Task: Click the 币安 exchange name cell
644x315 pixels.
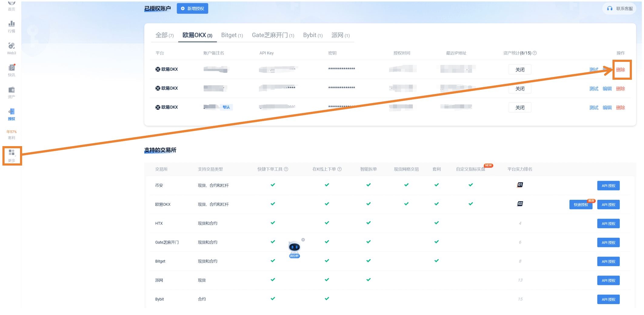Action: (x=159, y=186)
